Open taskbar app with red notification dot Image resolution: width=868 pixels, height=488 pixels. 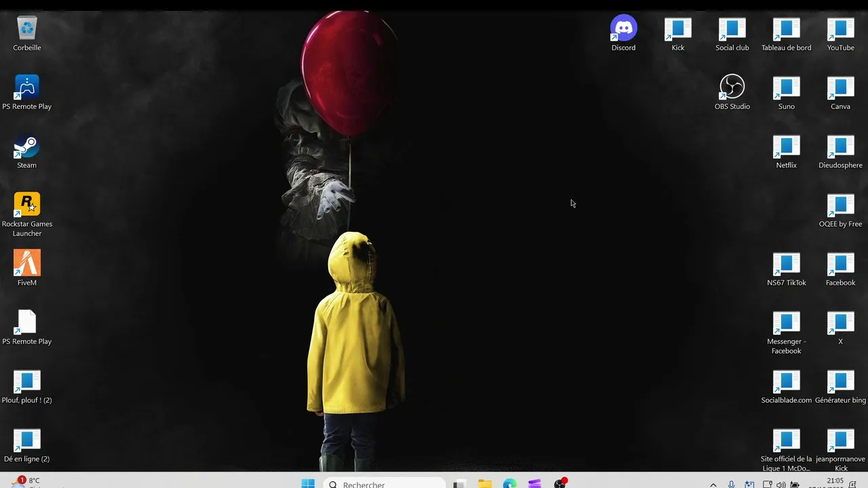point(560,483)
